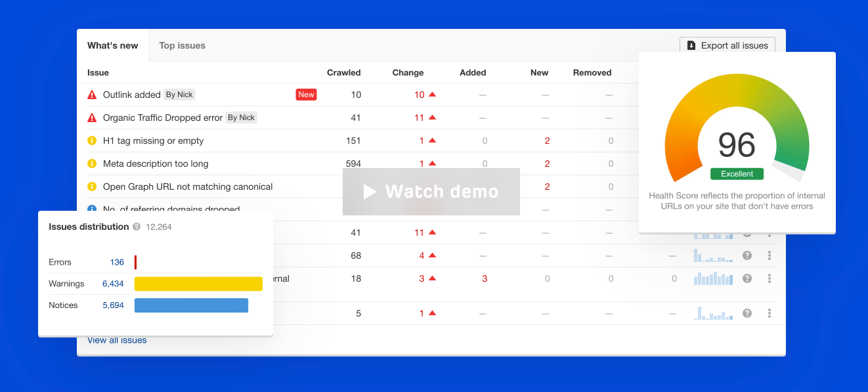
Task: Switch to the Top issues tab
Action: click(182, 45)
